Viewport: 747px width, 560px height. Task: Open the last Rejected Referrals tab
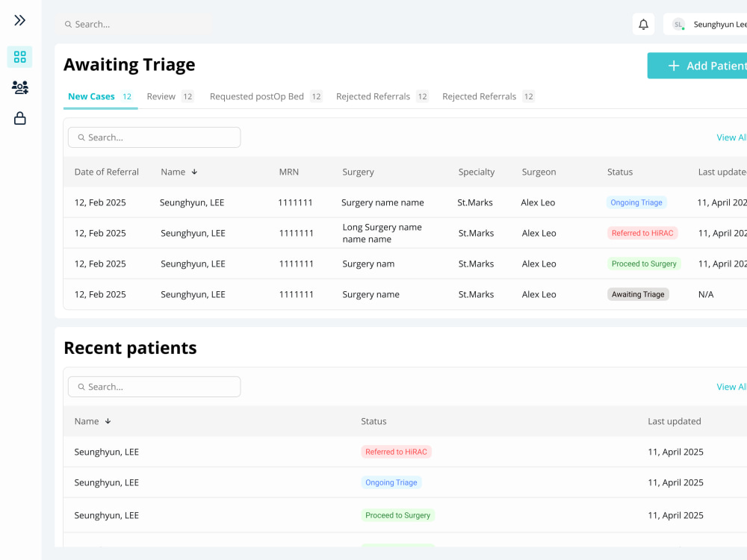[489, 96]
